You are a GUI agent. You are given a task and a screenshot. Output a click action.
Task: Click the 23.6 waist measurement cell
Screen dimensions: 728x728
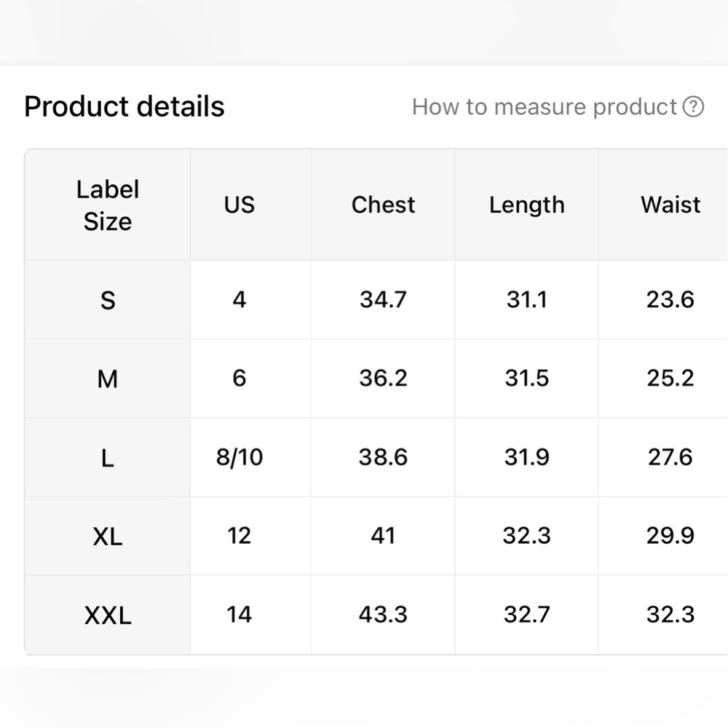[670, 299]
